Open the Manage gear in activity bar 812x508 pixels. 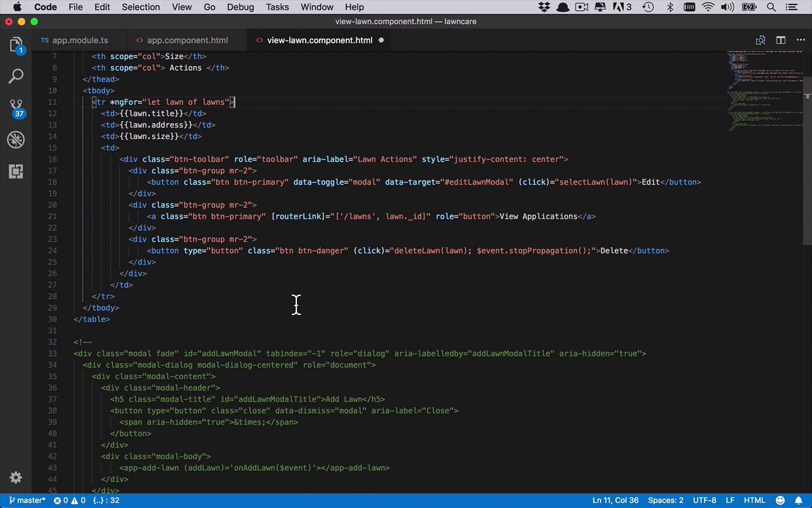16,478
